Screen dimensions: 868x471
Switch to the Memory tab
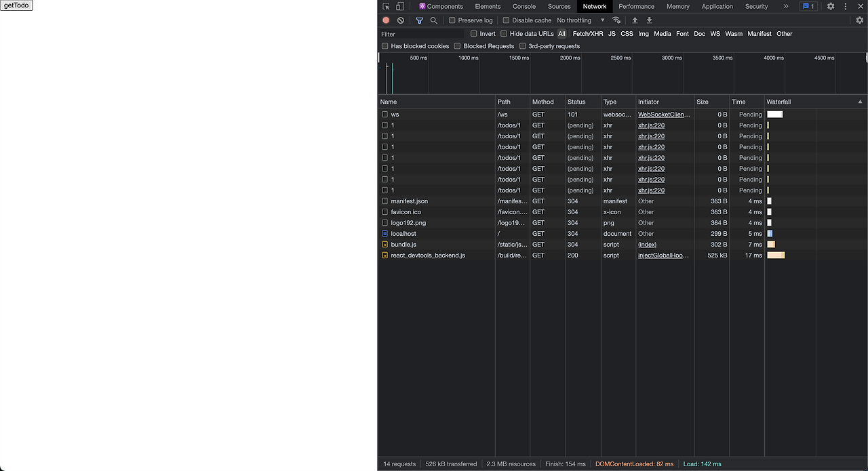(678, 6)
